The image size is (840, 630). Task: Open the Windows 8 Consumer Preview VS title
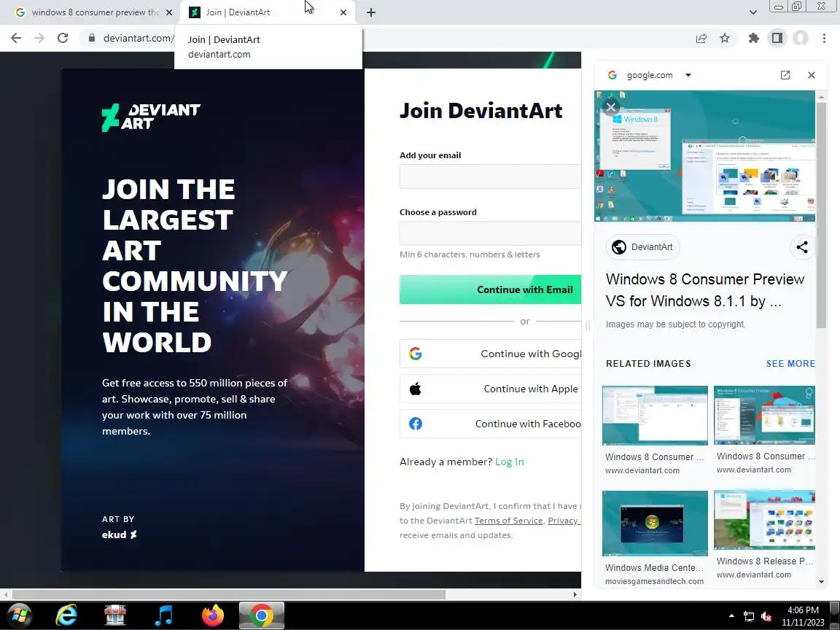pos(705,289)
